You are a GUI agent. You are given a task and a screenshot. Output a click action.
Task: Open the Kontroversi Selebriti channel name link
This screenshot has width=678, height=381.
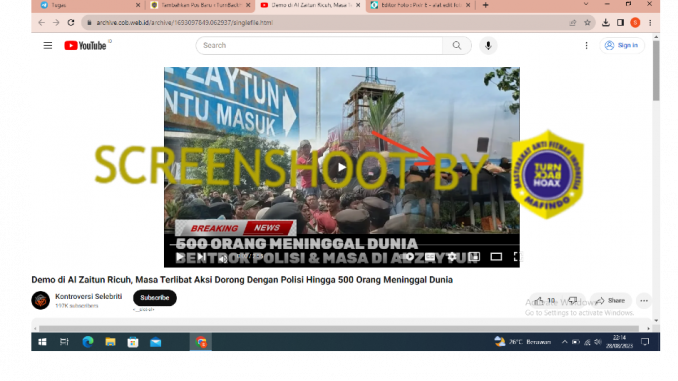coord(89,296)
